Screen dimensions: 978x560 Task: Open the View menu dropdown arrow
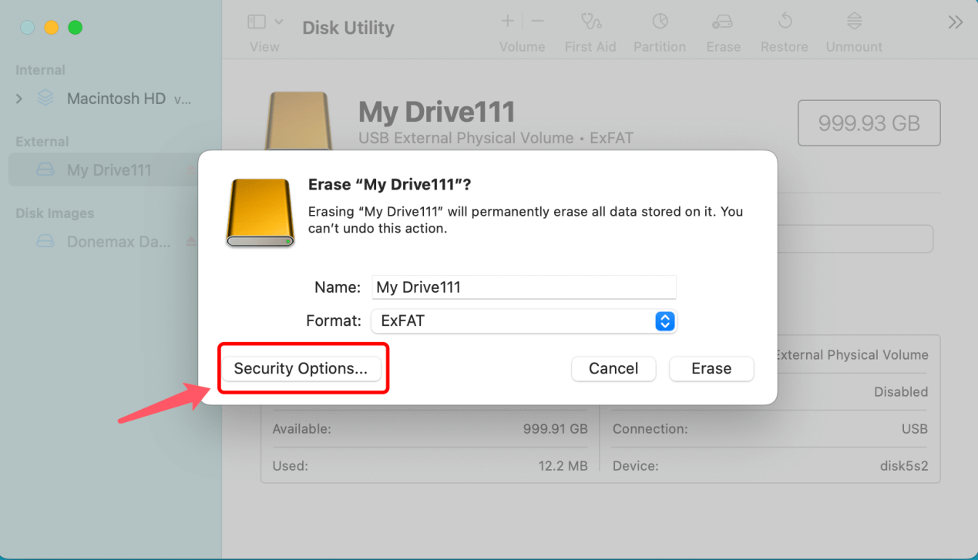(x=278, y=22)
